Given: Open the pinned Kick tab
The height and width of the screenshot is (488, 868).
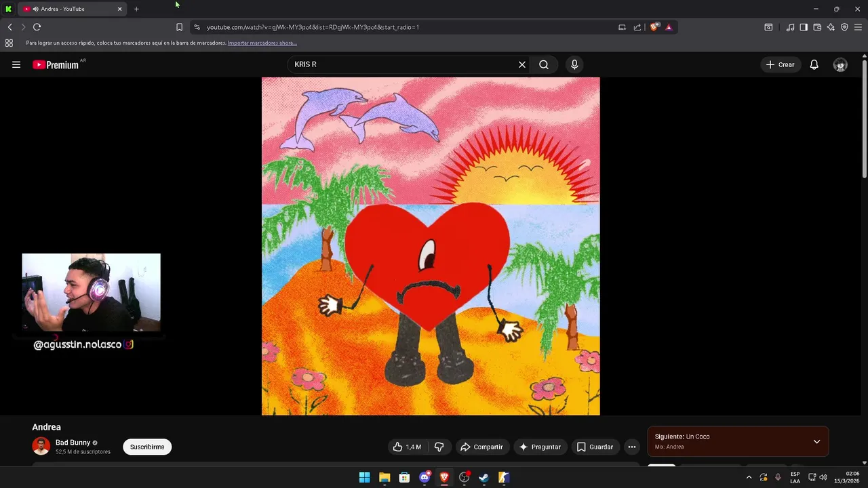Looking at the screenshot, I should click(8, 9).
